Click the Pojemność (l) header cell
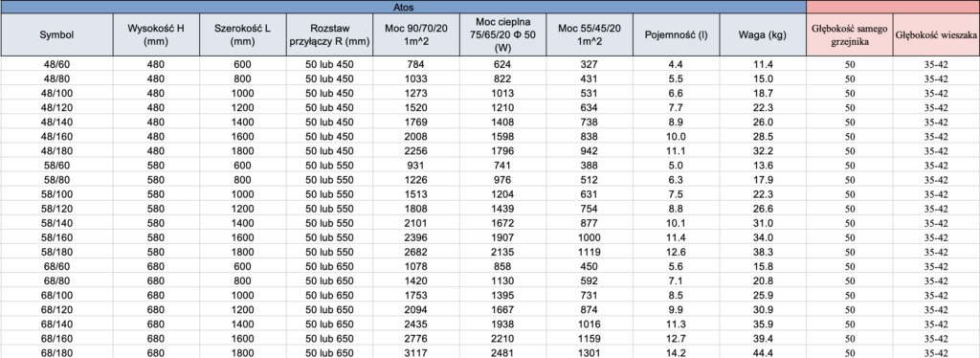Screen dimensions: 980x358 676,35
